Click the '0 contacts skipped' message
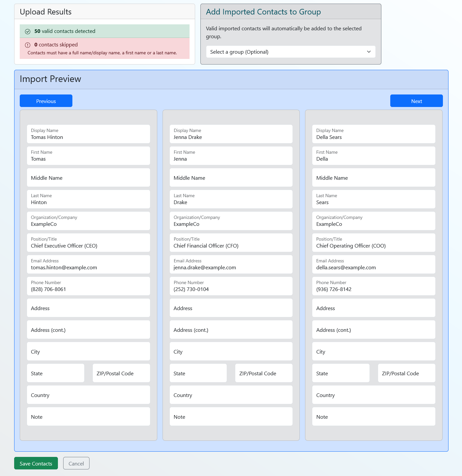 [56, 45]
